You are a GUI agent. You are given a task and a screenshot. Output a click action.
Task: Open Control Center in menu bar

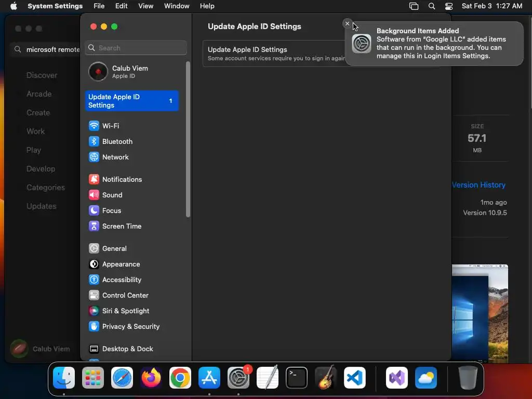point(449,6)
